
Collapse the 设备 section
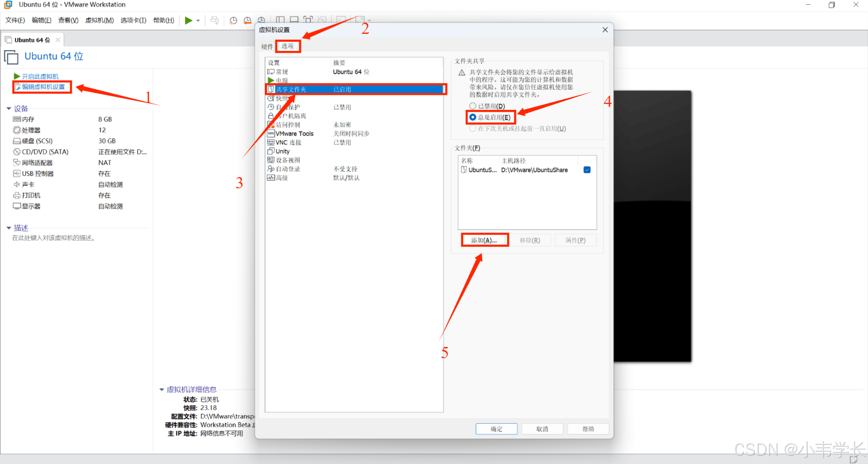9,109
